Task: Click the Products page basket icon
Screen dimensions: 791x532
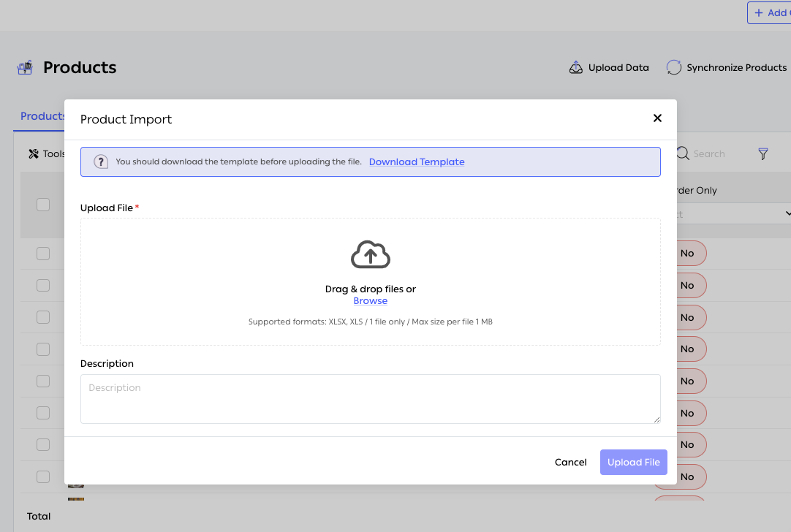Action: click(x=25, y=67)
